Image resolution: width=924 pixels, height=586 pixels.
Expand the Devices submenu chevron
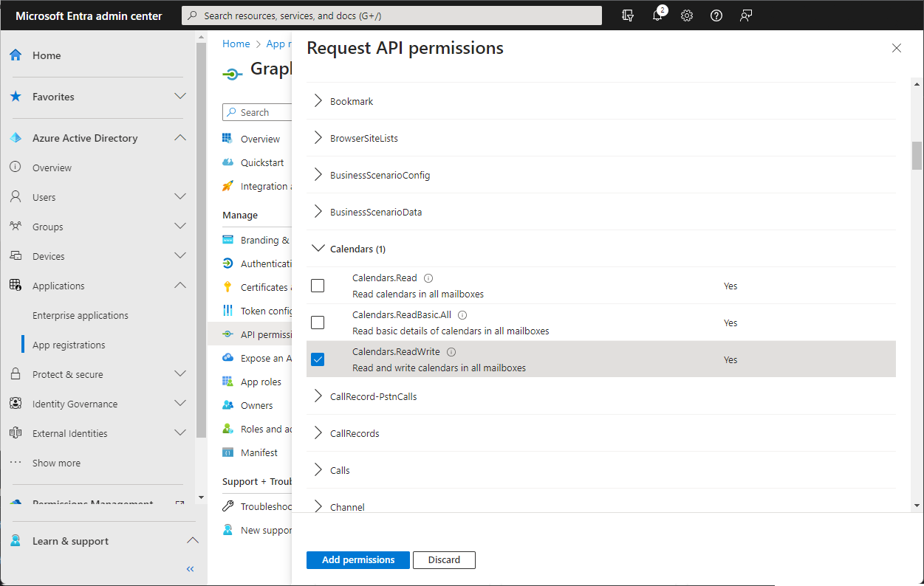click(180, 256)
